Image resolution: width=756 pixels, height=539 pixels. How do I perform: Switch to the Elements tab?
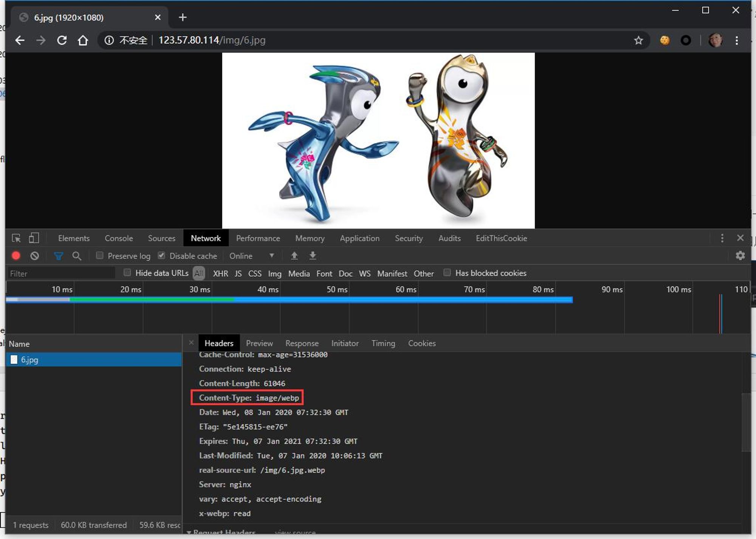pyautogui.click(x=74, y=238)
